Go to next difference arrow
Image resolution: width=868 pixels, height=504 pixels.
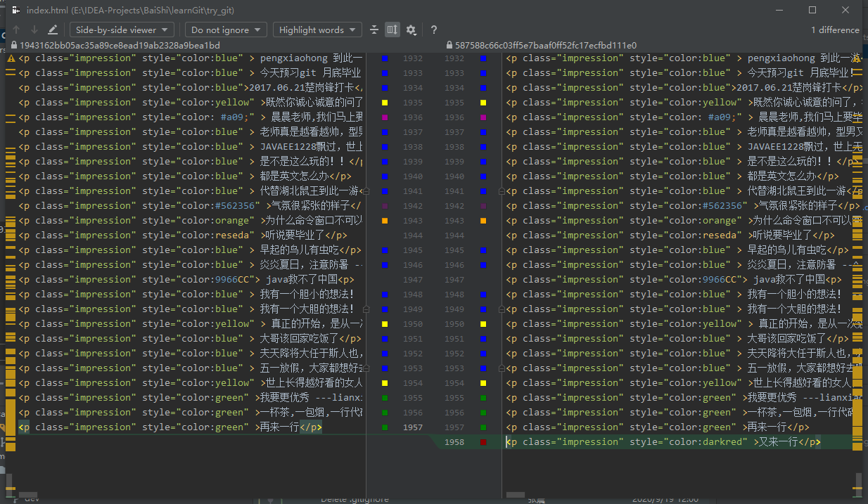tap(34, 30)
